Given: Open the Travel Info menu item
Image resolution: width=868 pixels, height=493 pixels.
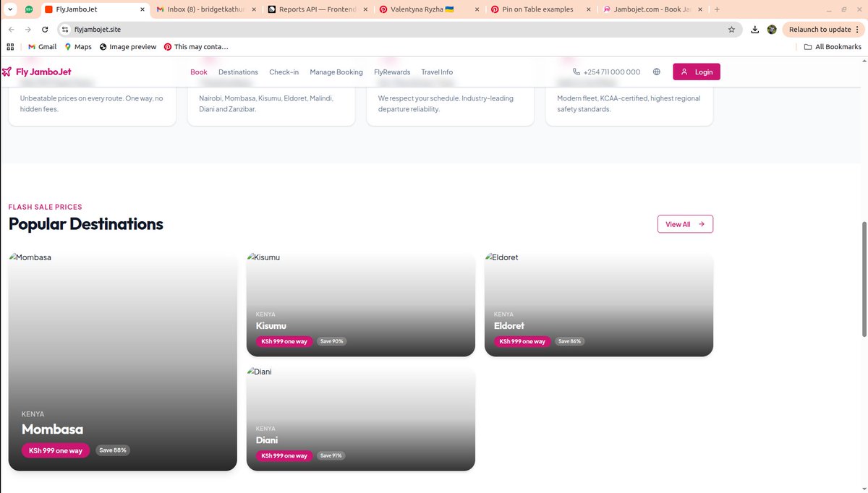Looking at the screenshot, I should [437, 72].
